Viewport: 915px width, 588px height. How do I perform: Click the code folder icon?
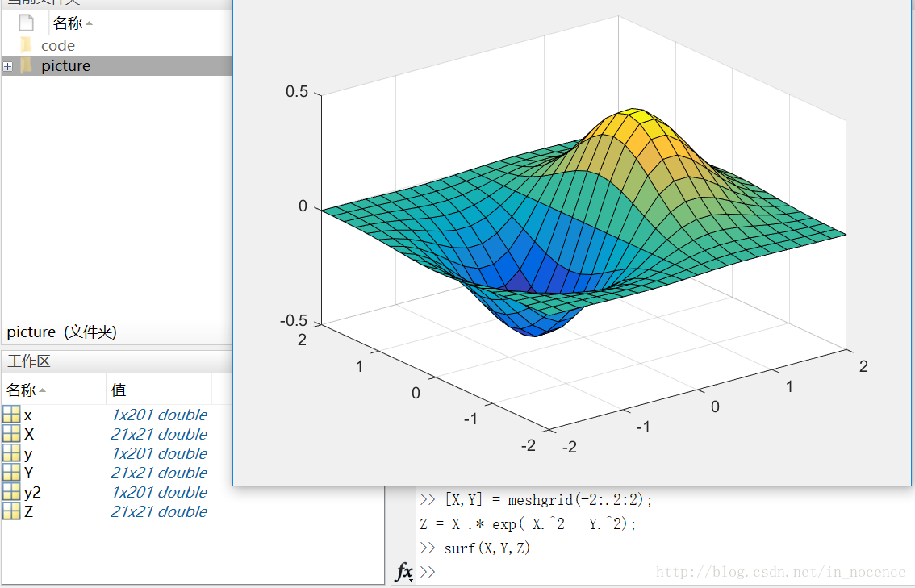26,46
